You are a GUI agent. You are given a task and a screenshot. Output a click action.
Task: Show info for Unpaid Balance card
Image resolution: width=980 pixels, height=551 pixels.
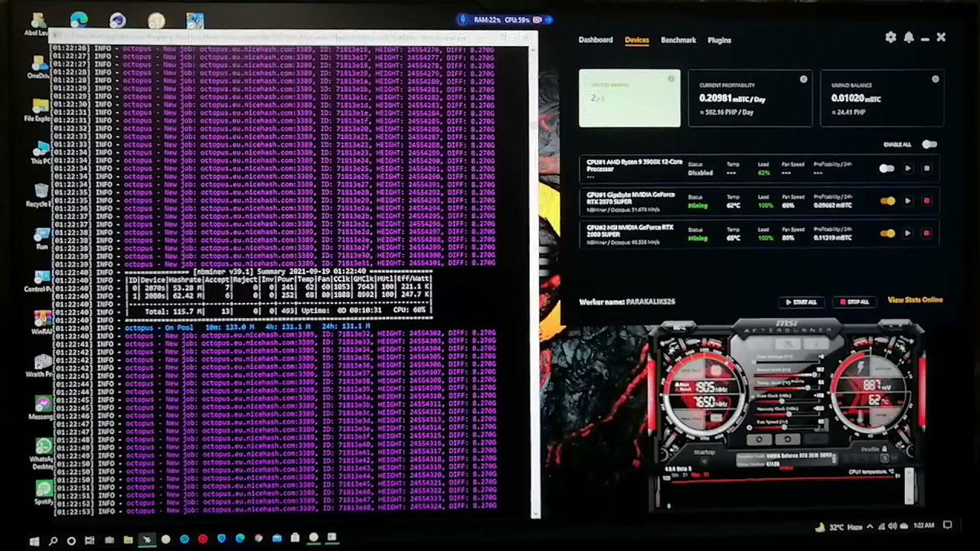tap(935, 79)
